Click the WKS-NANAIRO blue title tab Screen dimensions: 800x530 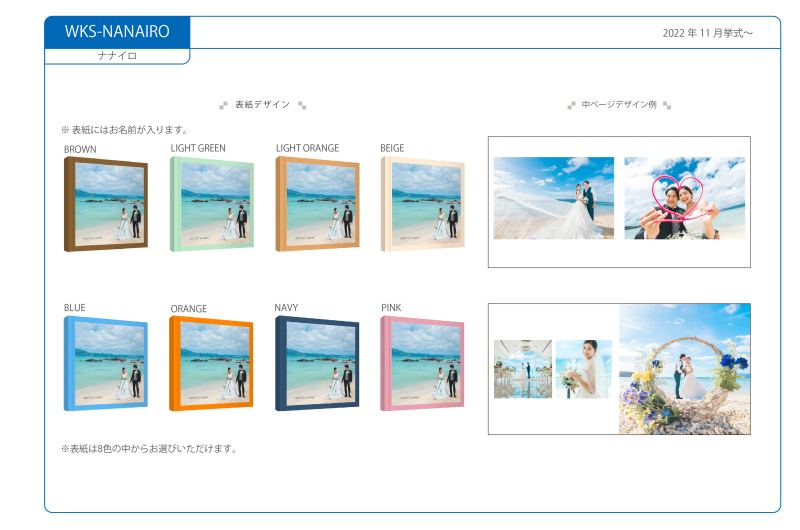point(117,32)
